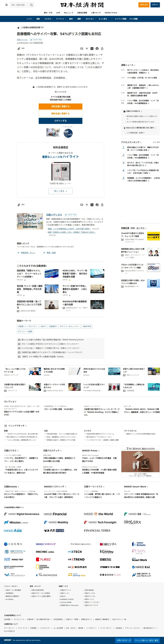This screenshot has width=164, height=644.
Task: Open the 日経メディカル banner thumbnail
Action: coord(30,221)
